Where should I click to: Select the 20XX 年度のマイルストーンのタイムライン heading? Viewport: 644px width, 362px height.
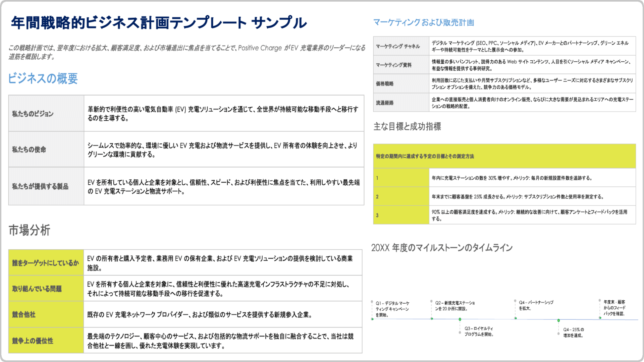click(x=442, y=248)
